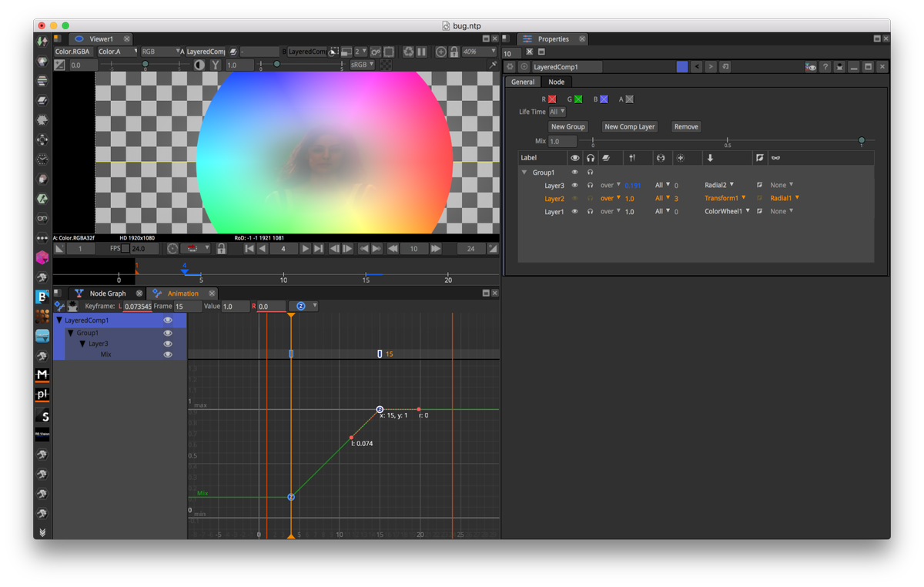Image resolution: width=924 pixels, height=587 pixels.
Task: Click the Remove button
Action: point(686,126)
